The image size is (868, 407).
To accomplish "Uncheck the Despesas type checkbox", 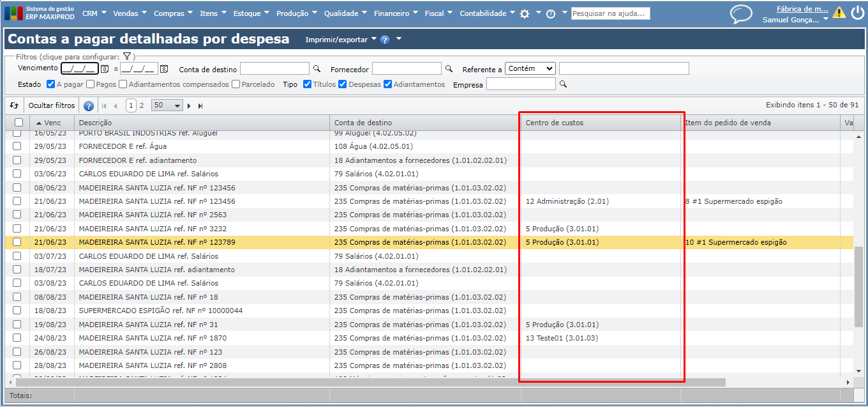I will click(343, 84).
